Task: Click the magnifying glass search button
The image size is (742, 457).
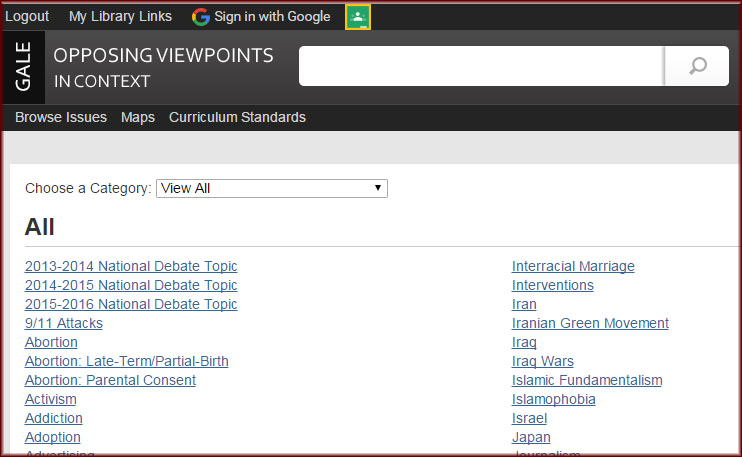Action: click(698, 66)
